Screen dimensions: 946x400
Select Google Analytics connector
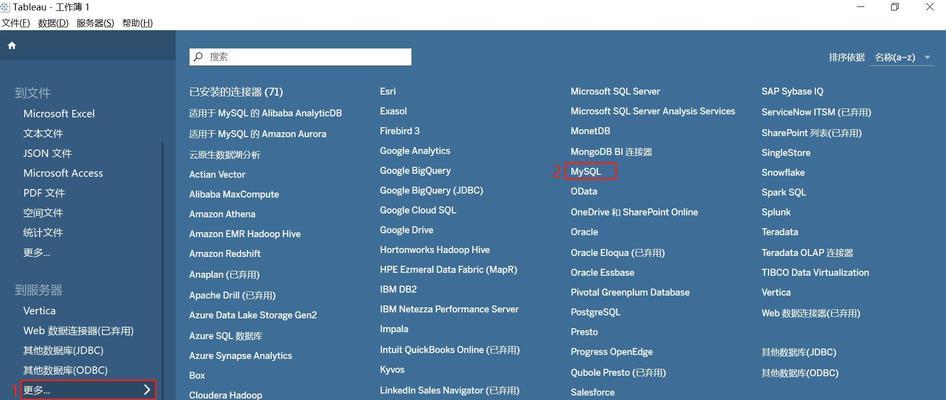[415, 151]
